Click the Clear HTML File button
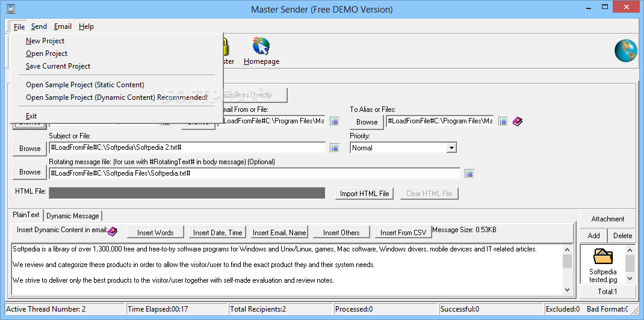 [x=429, y=194]
